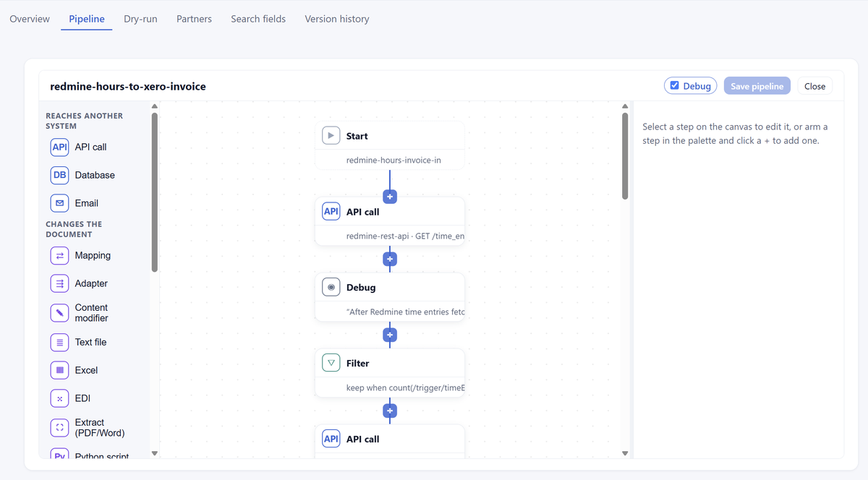
Task: Click the palette scrollbar down arrow
Action: pyautogui.click(x=154, y=453)
